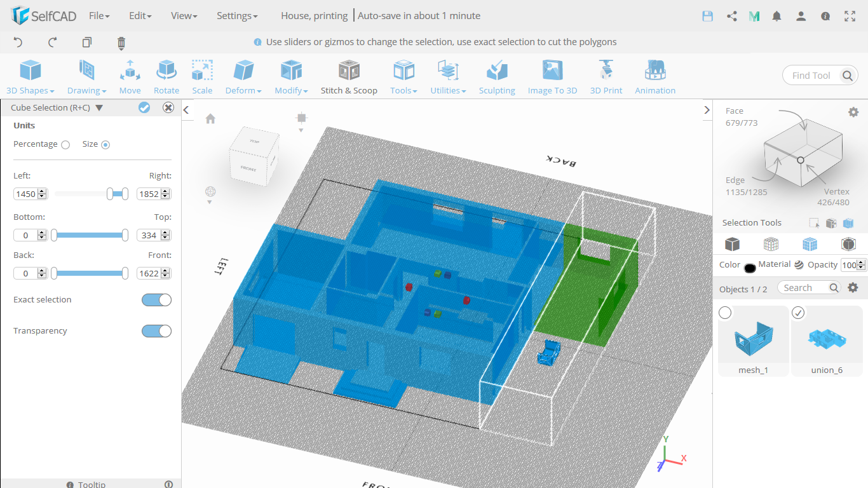Select the Scale tool
The height and width of the screenshot is (488, 868).
click(202, 77)
